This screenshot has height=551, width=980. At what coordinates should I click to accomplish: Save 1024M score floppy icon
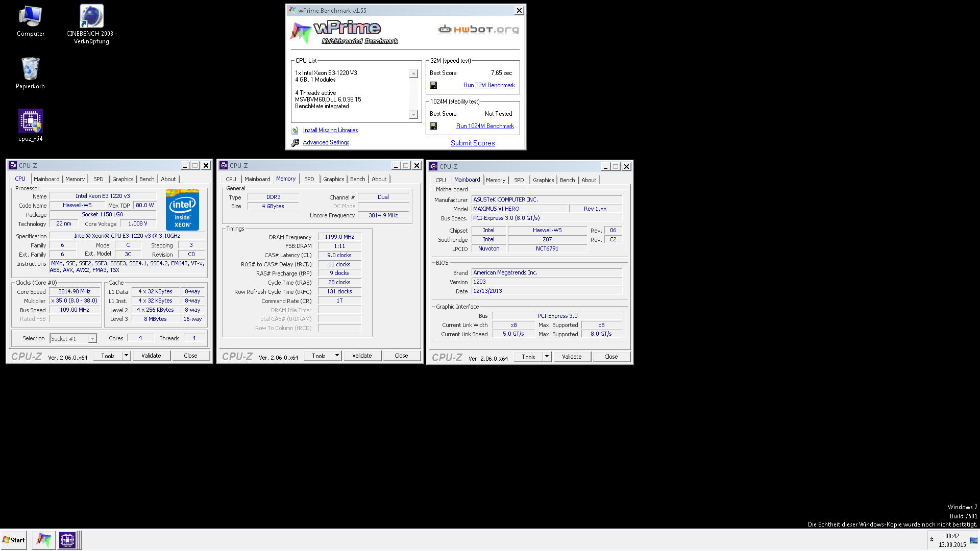pyautogui.click(x=433, y=126)
